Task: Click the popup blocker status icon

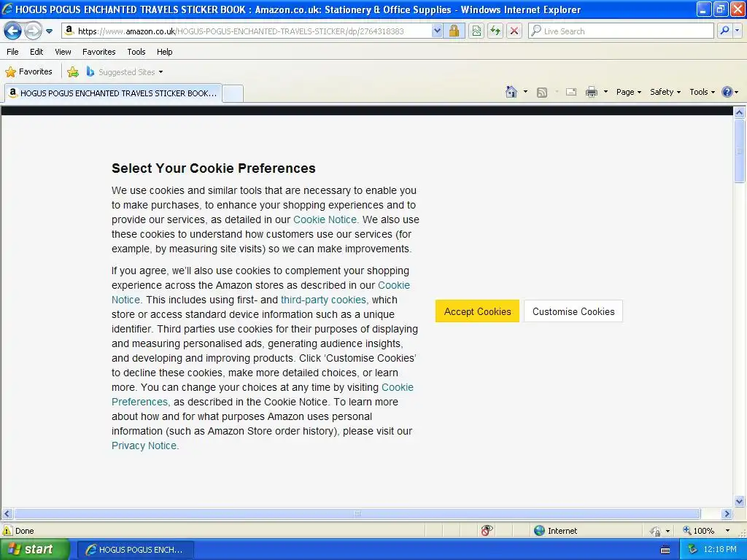Action: click(487, 531)
